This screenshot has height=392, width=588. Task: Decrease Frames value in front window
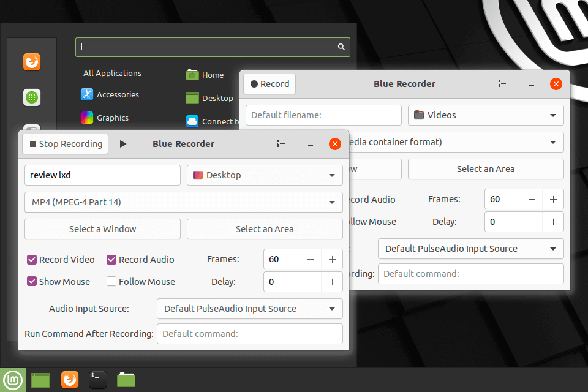(311, 259)
